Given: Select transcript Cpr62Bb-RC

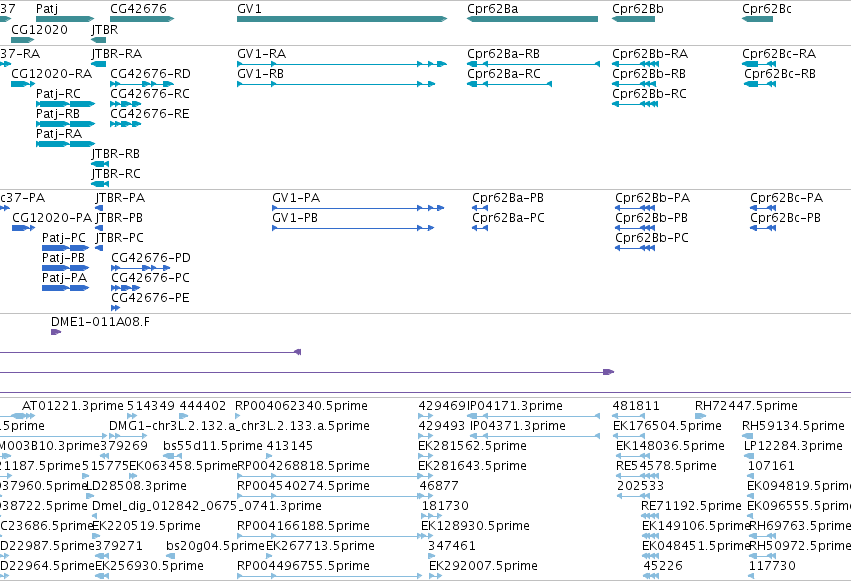Looking at the screenshot, I should (635, 104).
